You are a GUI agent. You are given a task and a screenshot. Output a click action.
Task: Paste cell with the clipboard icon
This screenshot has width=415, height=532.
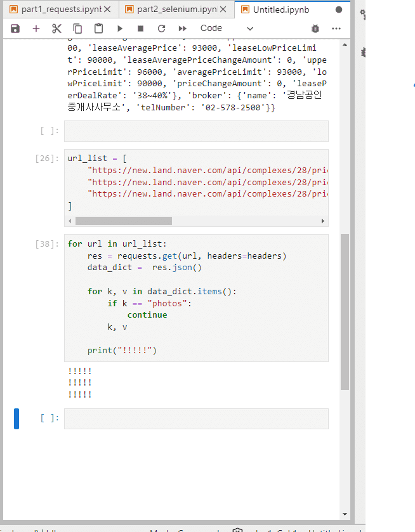tap(98, 29)
